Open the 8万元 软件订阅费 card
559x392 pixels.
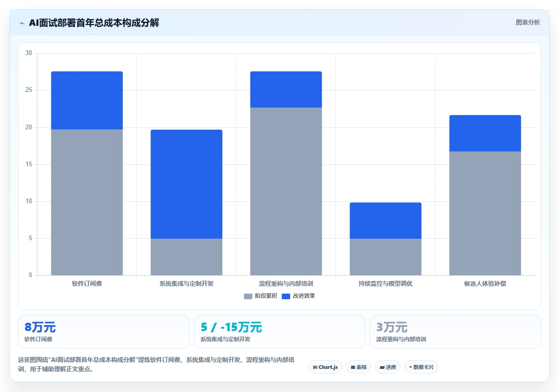(103, 332)
